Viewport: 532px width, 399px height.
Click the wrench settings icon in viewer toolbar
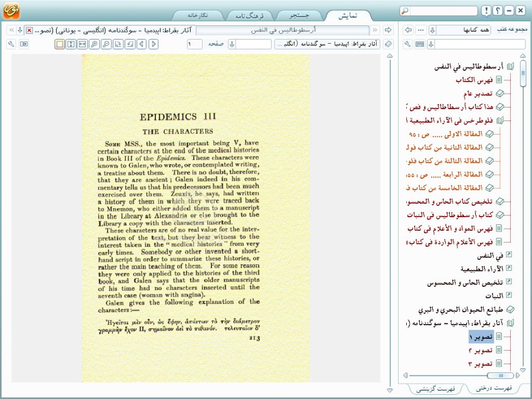tap(12, 44)
